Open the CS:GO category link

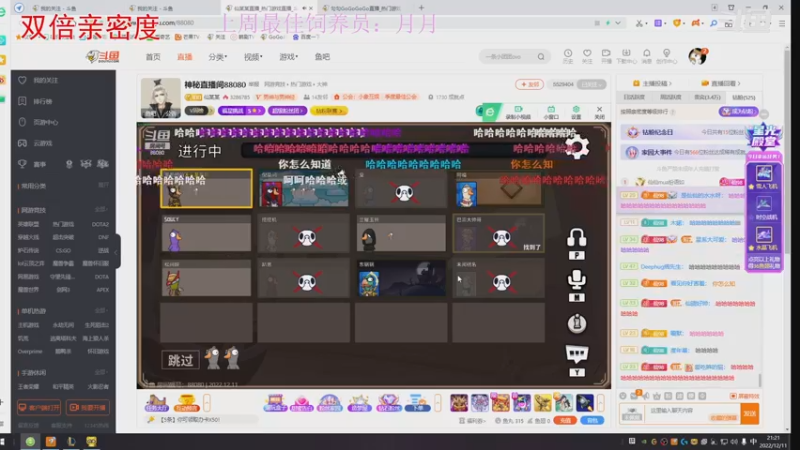[63, 251]
